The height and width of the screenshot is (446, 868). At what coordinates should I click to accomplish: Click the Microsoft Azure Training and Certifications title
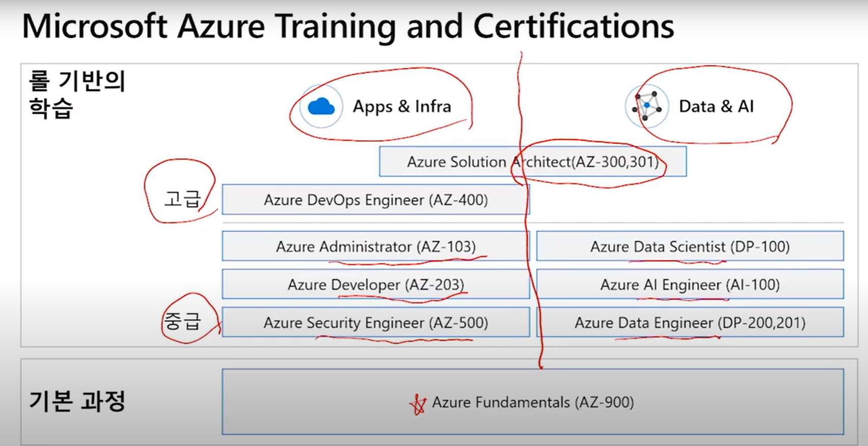348,26
